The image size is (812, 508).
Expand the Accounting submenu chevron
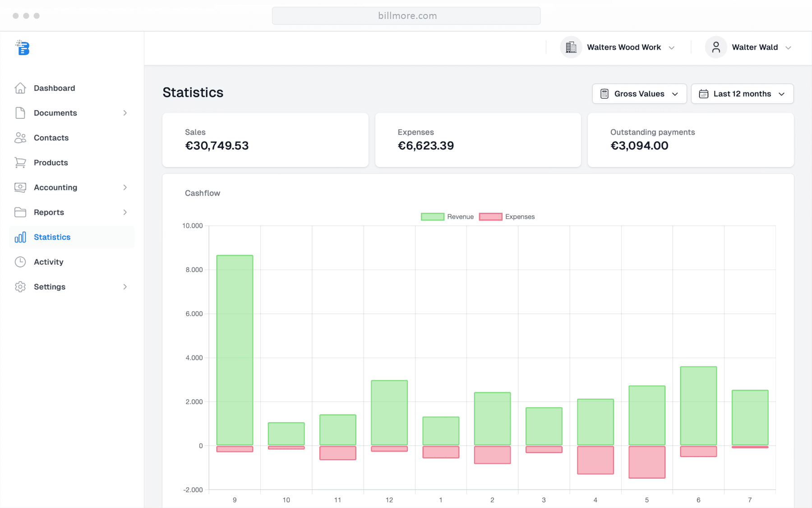tap(125, 187)
